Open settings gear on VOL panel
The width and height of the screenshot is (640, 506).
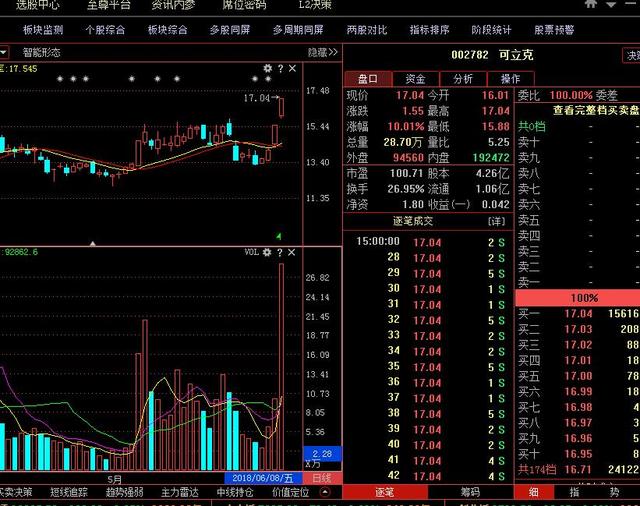coord(267,252)
